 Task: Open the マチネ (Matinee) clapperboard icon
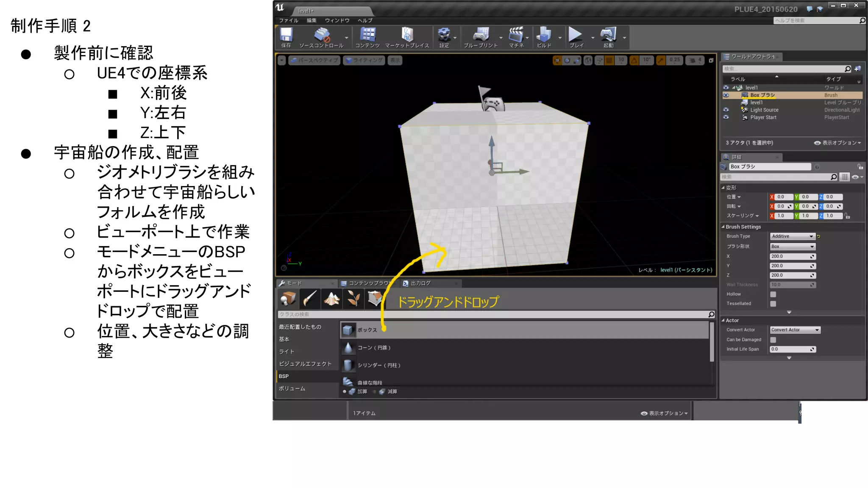tap(516, 37)
